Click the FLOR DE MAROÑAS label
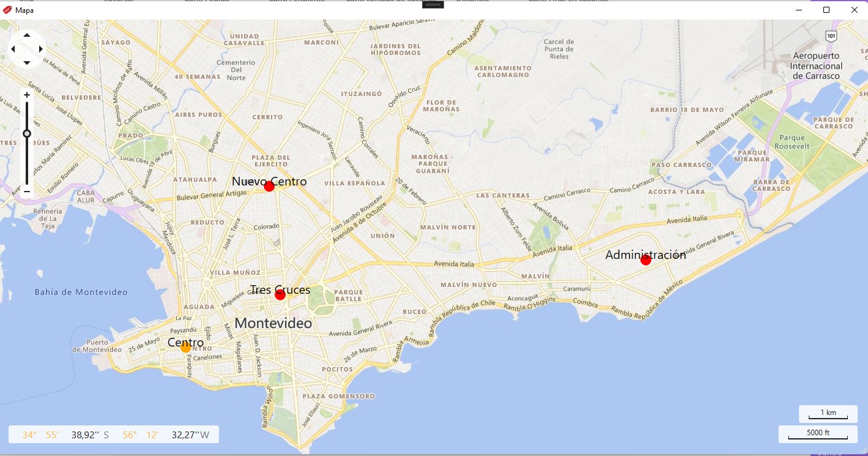868x456 pixels. [442, 106]
